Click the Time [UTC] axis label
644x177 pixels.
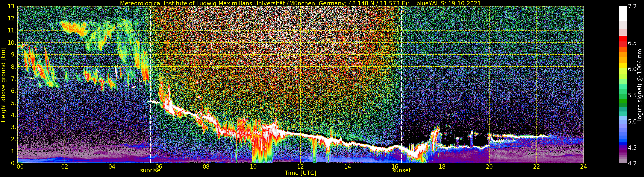(300, 173)
